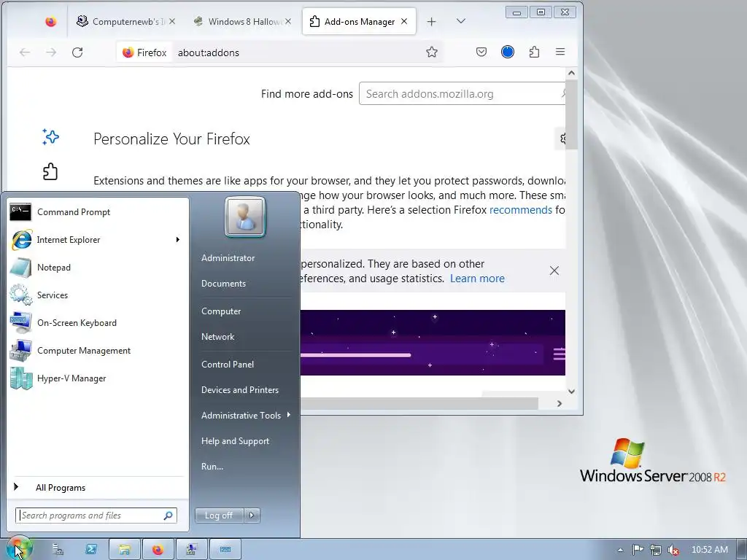Image resolution: width=747 pixels, height=560 pixels.
Task: Click the Log off button
Action: 219,516
